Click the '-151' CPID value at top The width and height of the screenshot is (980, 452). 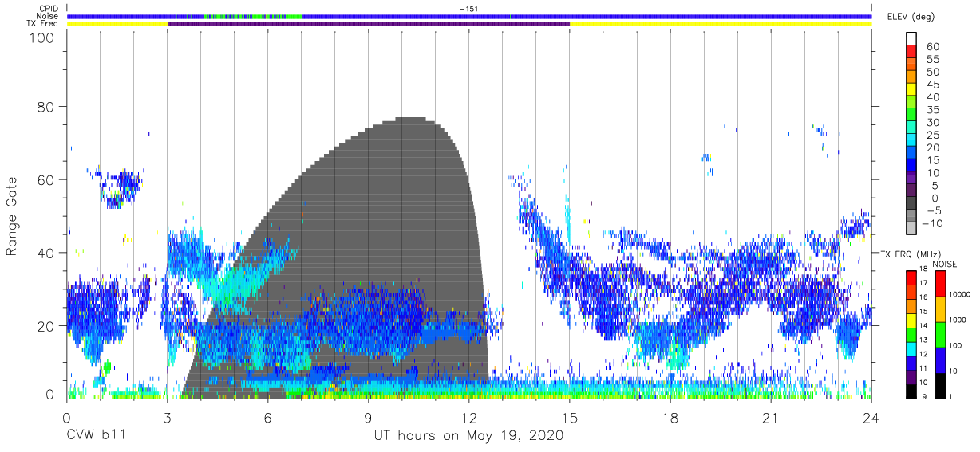[x=468, y=9]
